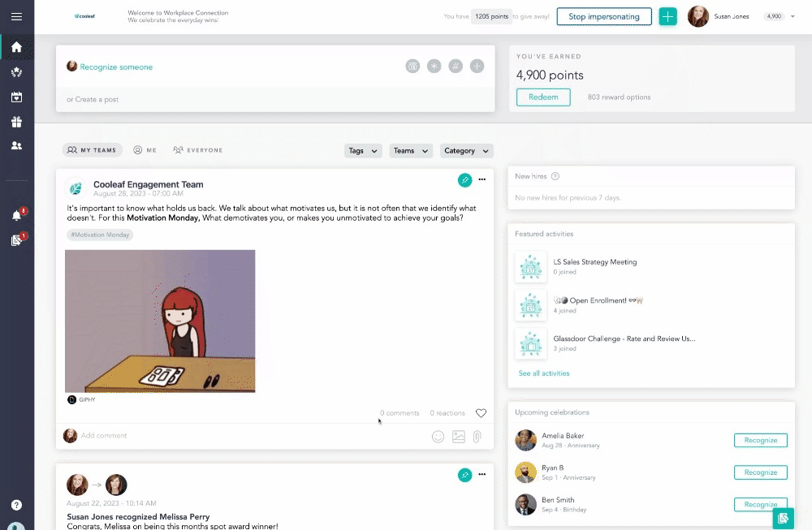Click the Cooleaf logo
The width and height of the screenshot is (812, 530).
click(84, 16)
